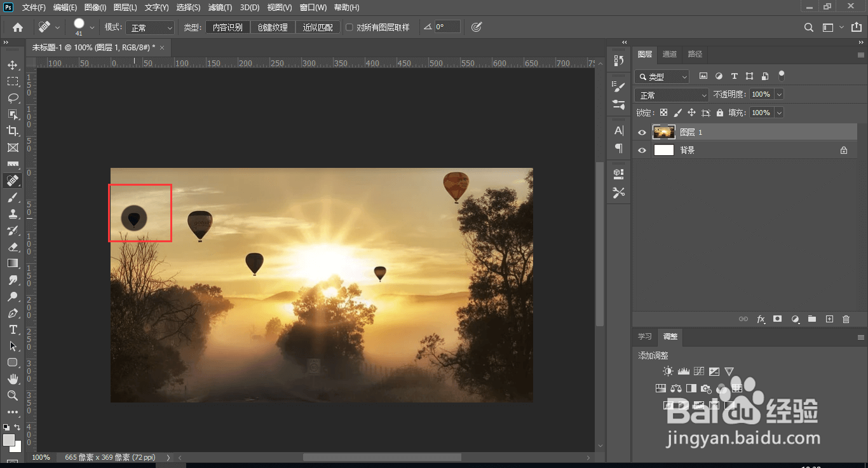Select the Move tool

click(x=13, y=65)
